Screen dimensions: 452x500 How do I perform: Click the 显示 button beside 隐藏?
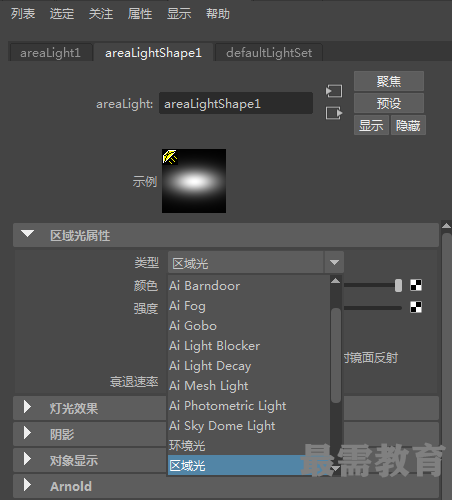[x=371, y=125]
